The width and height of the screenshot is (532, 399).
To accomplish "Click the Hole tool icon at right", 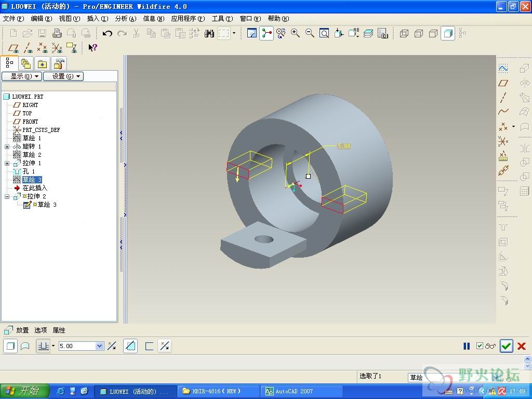I will click(503, 228).
